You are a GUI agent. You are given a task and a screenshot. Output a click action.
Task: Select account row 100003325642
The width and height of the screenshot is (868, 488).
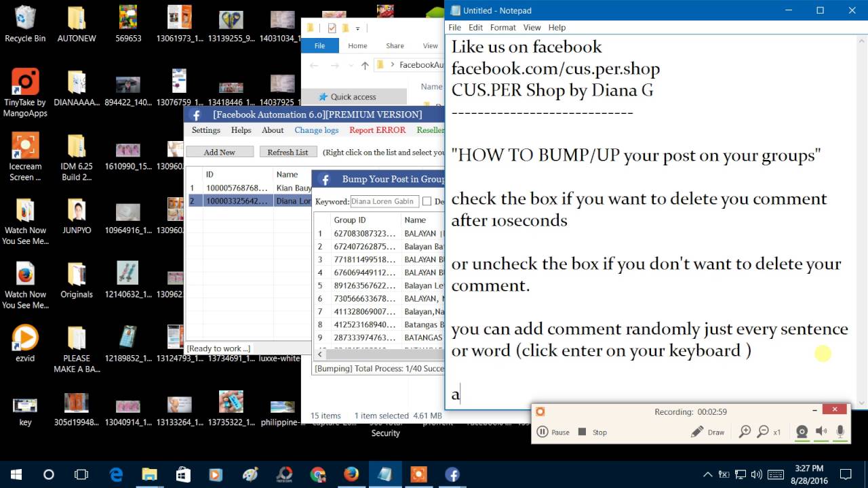tap(249, 201)
